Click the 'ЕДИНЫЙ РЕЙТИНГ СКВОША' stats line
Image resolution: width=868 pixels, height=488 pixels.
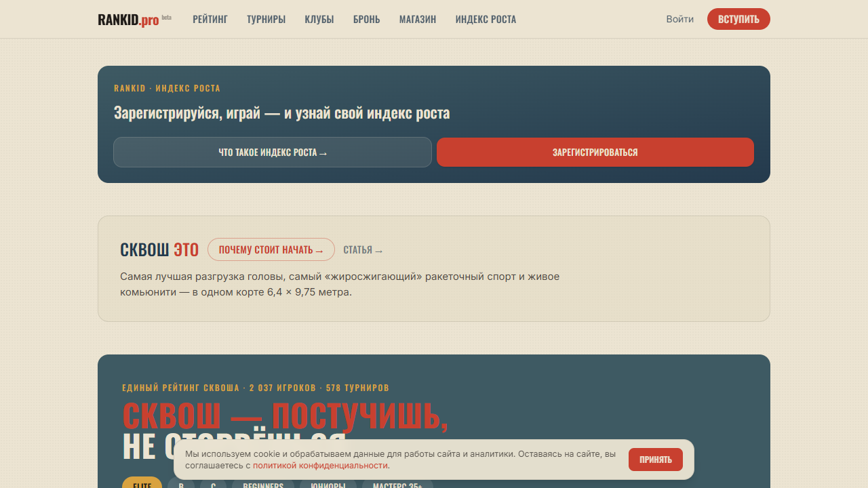[x=256, y=388]
